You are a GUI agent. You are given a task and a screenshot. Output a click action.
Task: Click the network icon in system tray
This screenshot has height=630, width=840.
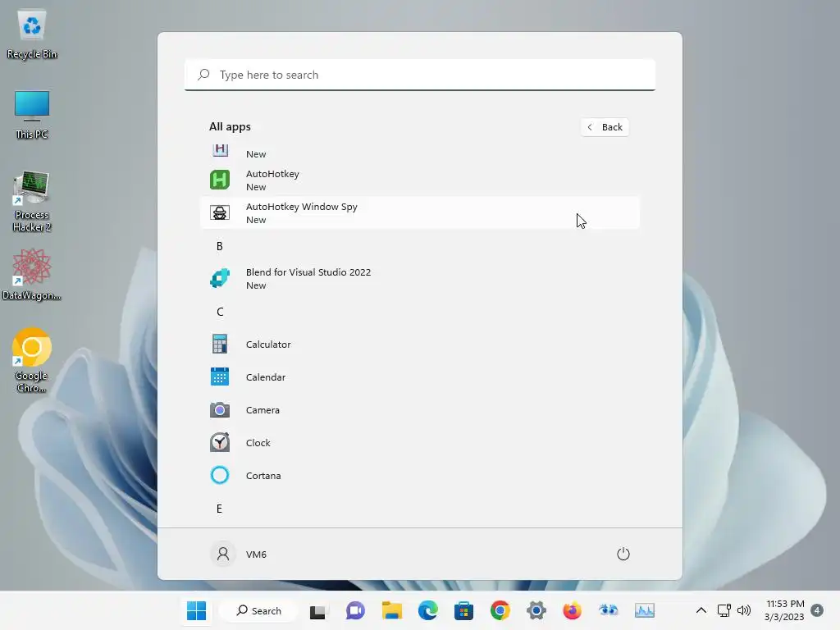click(x=724, y=610)
